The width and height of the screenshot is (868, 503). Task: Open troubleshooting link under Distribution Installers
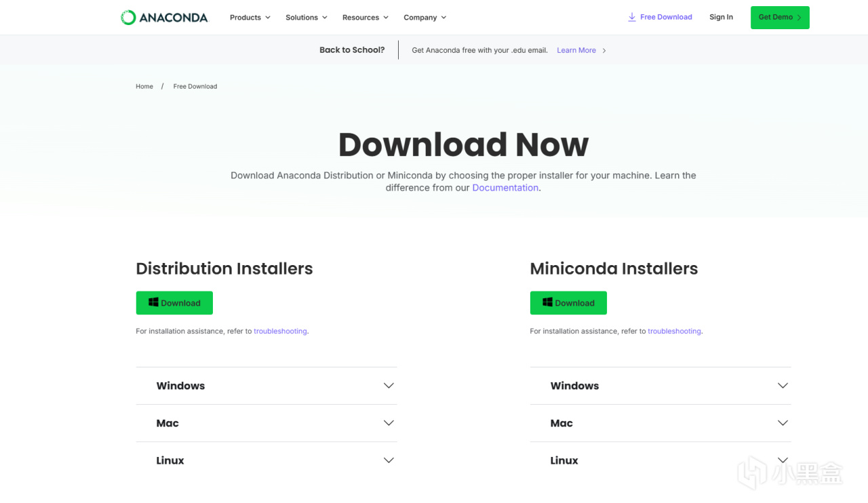[x=281, y=331]
